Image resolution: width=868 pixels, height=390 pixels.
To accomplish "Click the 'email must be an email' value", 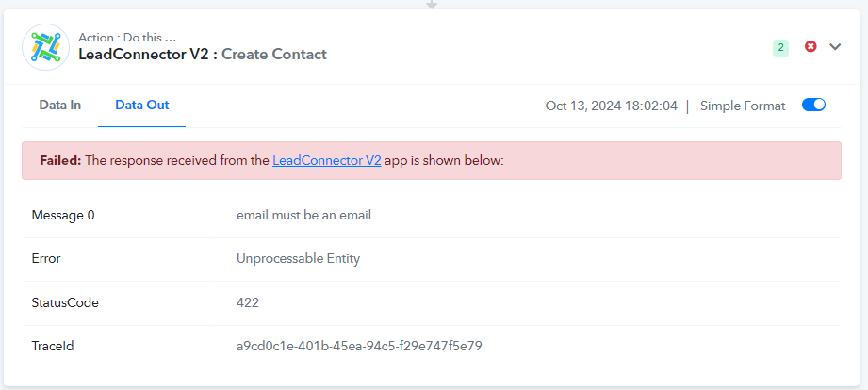I will click(x=303, y=215).
